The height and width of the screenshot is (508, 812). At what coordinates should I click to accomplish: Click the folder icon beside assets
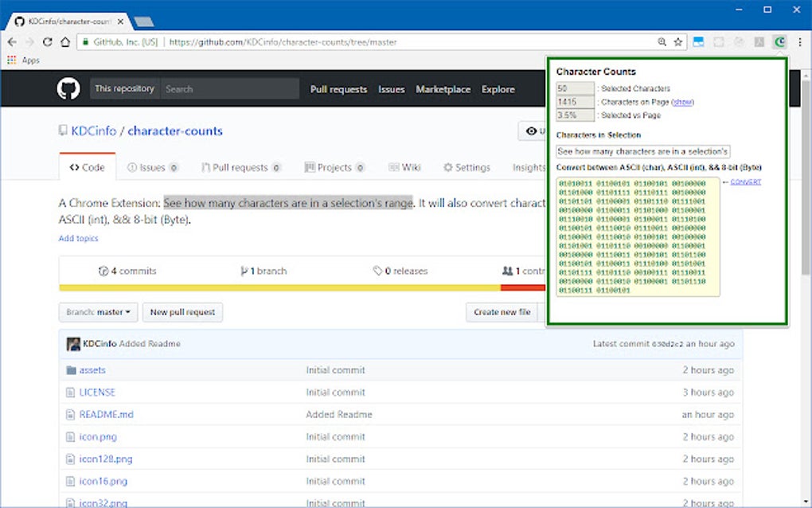70,369
